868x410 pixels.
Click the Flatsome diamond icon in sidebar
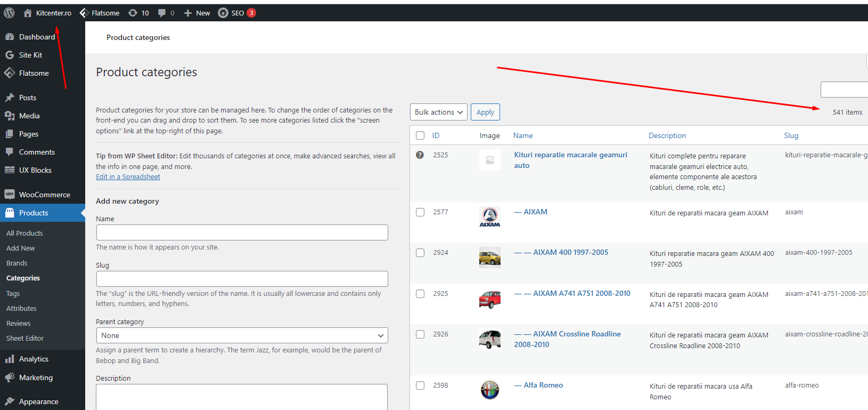[10, 73]
